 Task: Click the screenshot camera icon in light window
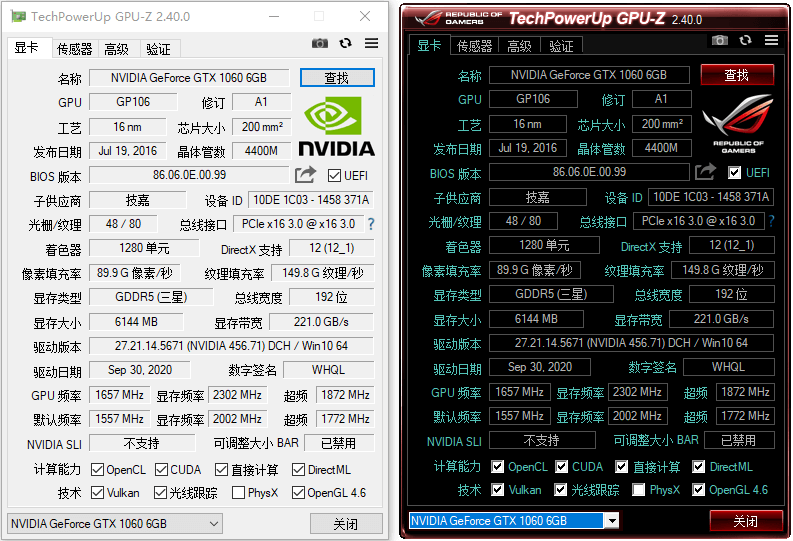[320, 43]
